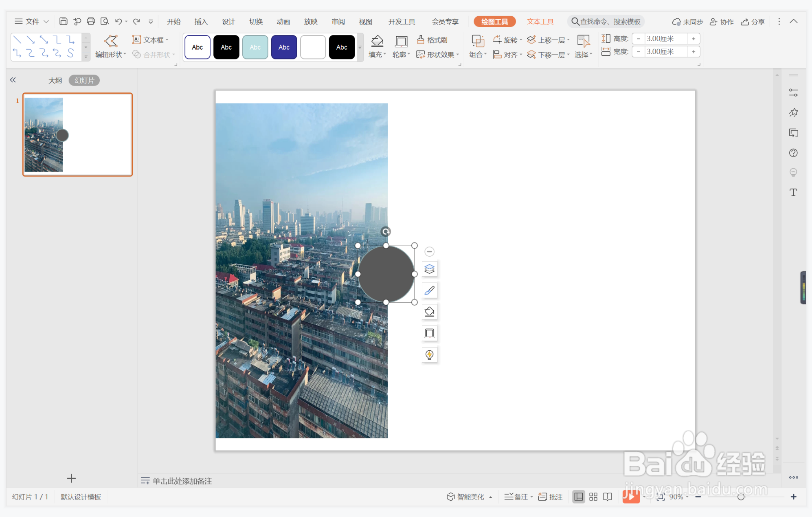
Task: Click the Format Painter (格式刷) icon
Action: [421, 40]
